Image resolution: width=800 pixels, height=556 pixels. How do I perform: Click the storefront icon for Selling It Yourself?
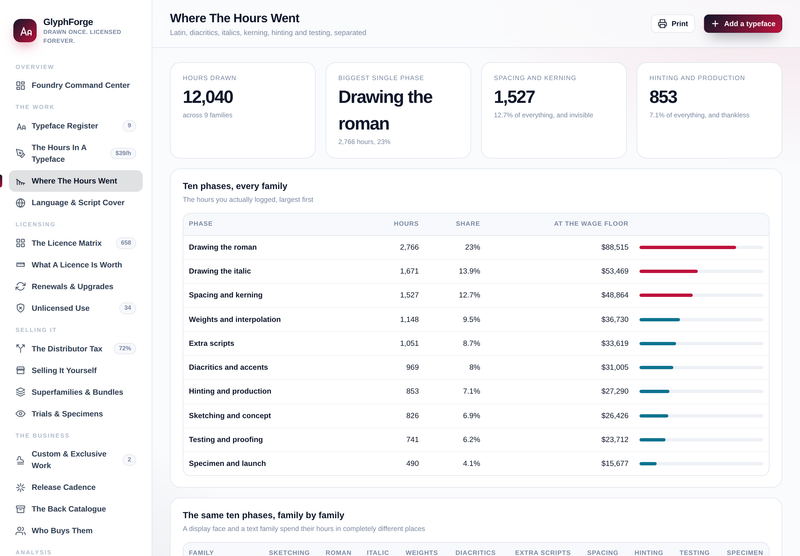click(20, 370)
